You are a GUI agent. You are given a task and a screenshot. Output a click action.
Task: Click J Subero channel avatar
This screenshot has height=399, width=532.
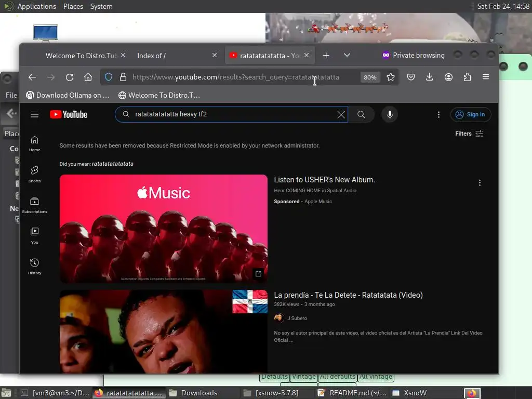coord(279,318)
